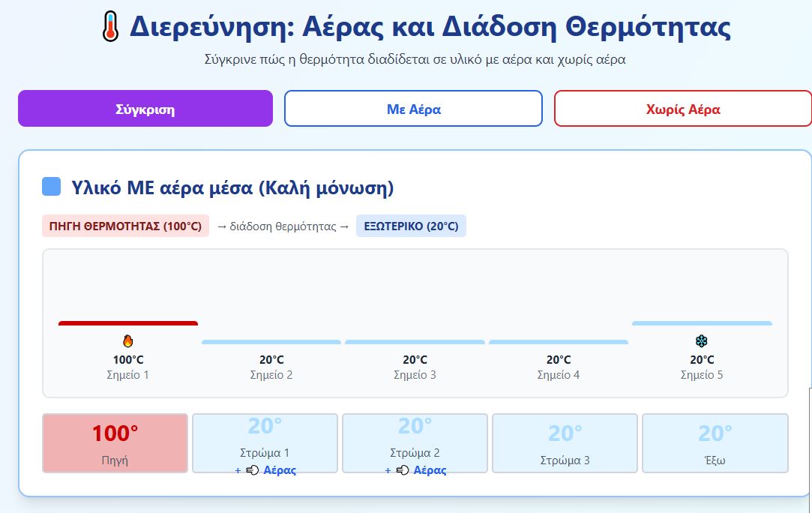This screenshot has height=513, width=812.
Task: Click the Σημείο 4 temperature reading
Action: click(x=559, y=360)
